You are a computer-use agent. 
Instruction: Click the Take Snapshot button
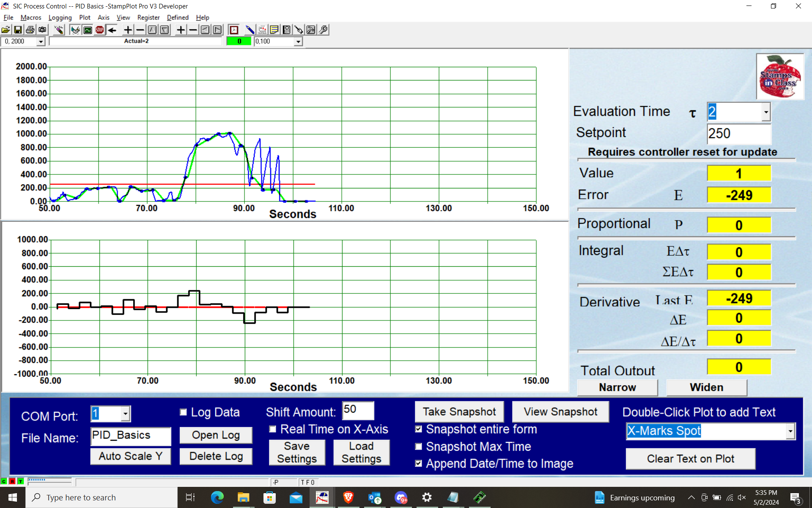tap(459, 412)
